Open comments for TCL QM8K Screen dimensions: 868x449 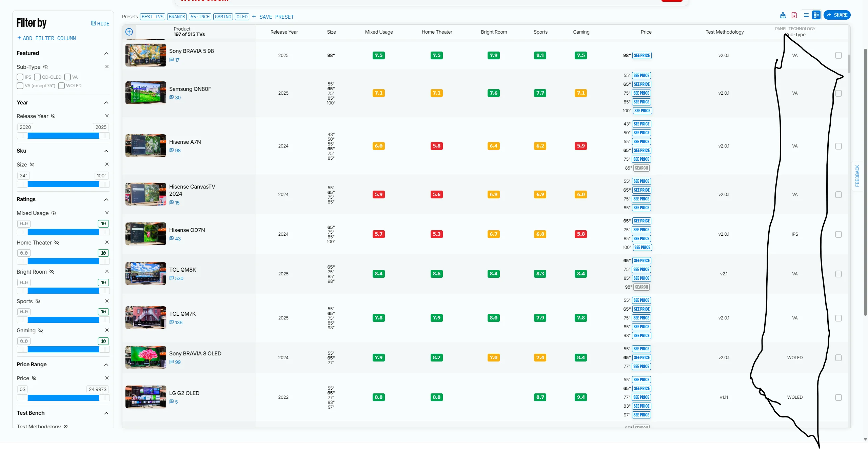(x=177, y=278)
